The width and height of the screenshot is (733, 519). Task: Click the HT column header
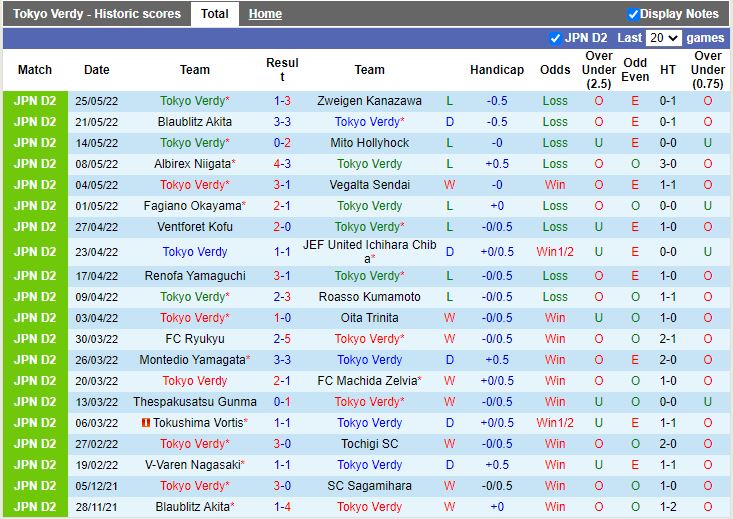pos(668,70)
